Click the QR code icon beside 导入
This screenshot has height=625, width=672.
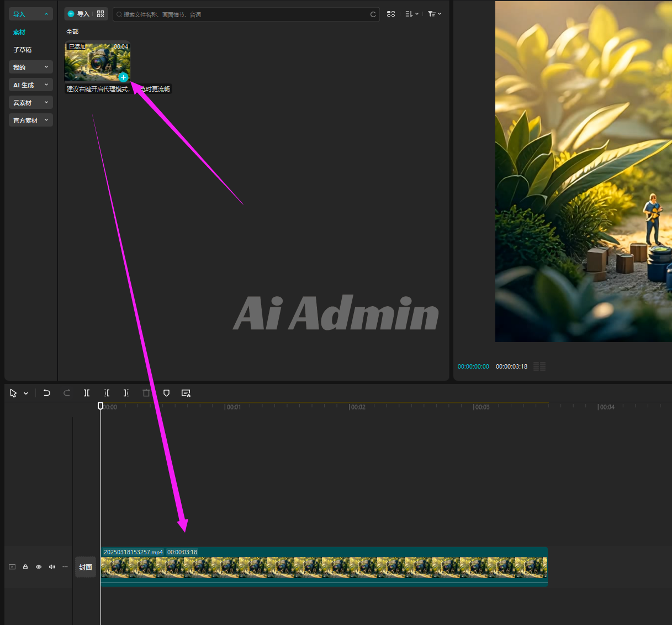[x=100, y=14]
